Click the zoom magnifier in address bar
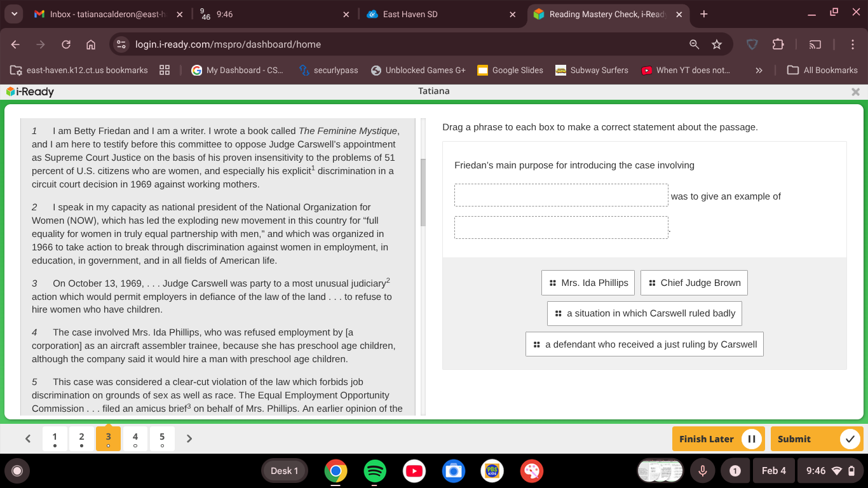 [695, 44]
